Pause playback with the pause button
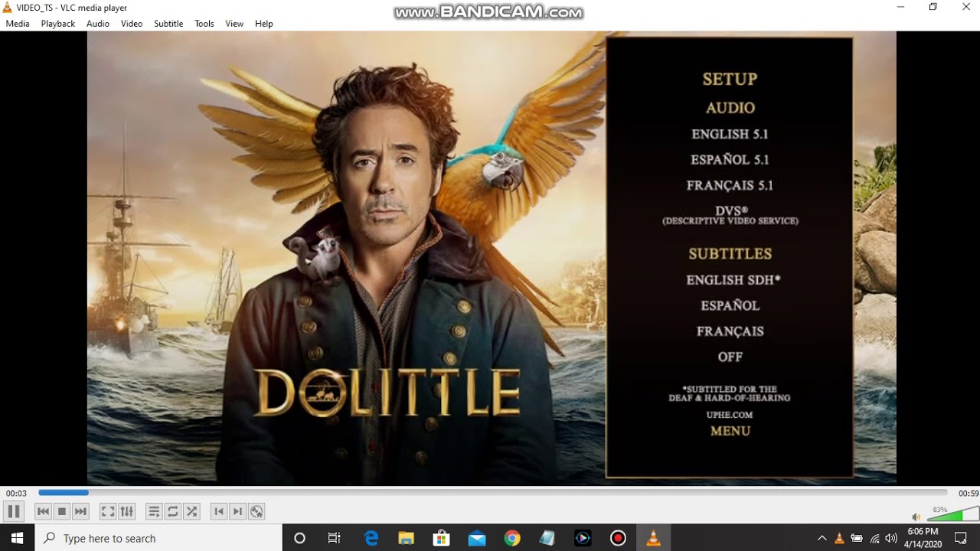Image resolution: width=980 pixels, height=551 pixels. (14, 511)
